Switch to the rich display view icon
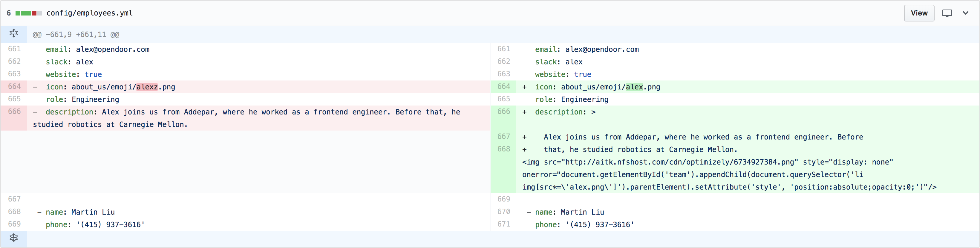Screen dimensions: 980x248 tap(947, 13)
